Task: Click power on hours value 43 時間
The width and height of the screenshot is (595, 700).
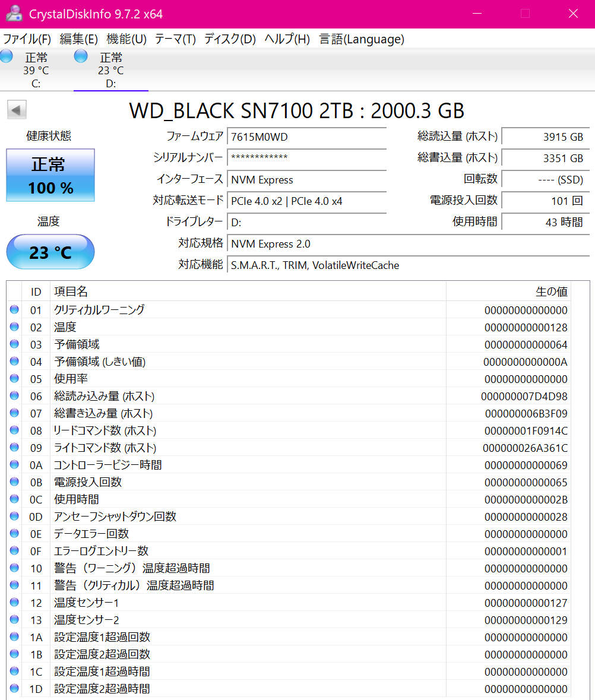Action: coord(546,222)
